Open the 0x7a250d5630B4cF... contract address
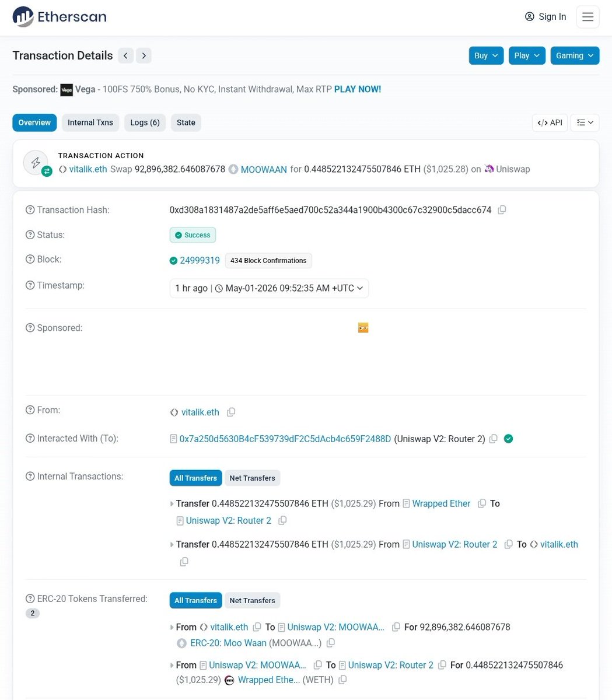This screenshot has height=700, width=612. [285, 439]
